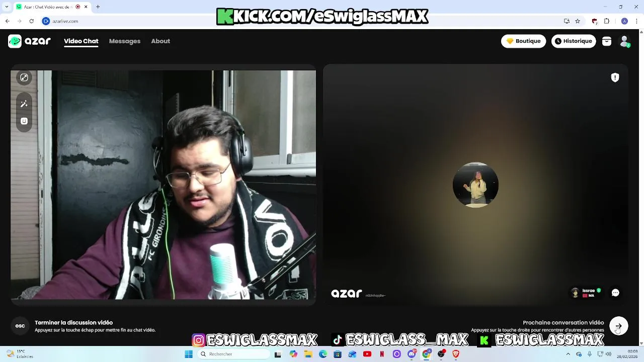Show hidden system tray icons

pos(568,354)
